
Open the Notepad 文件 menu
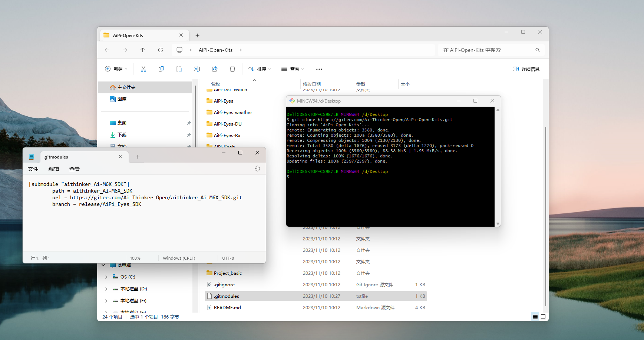click(x=33, y=169)
